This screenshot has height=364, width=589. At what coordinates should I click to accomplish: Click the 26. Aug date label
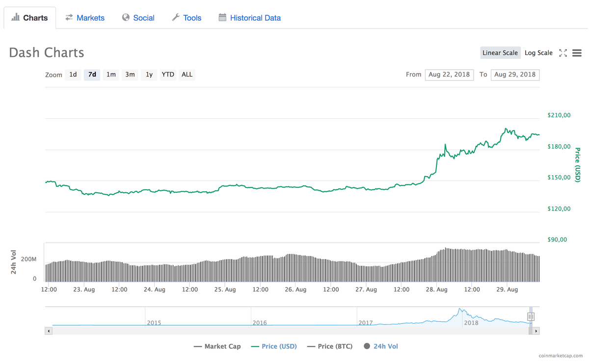click(296, 289)
